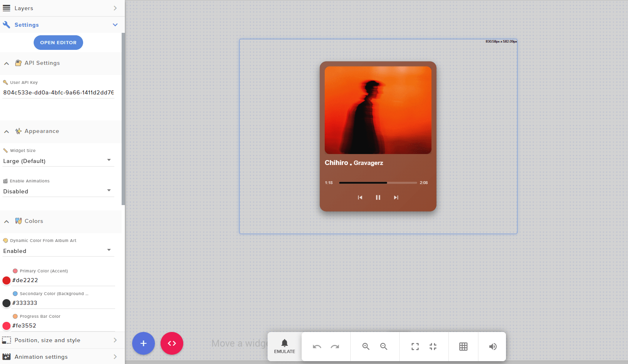Click the Settings wrench icon
The width and height of the screenshot is (628, 364).
click(x=6, y=25)
